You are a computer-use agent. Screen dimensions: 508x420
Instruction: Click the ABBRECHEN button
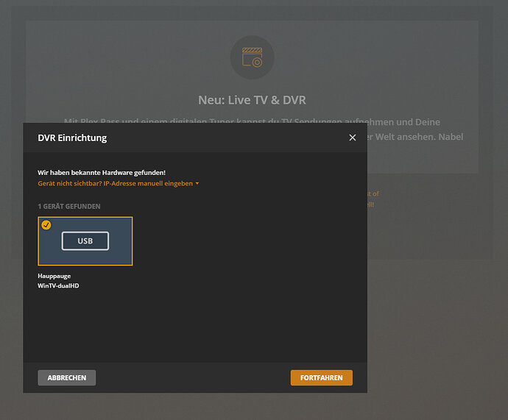[67, 377]
